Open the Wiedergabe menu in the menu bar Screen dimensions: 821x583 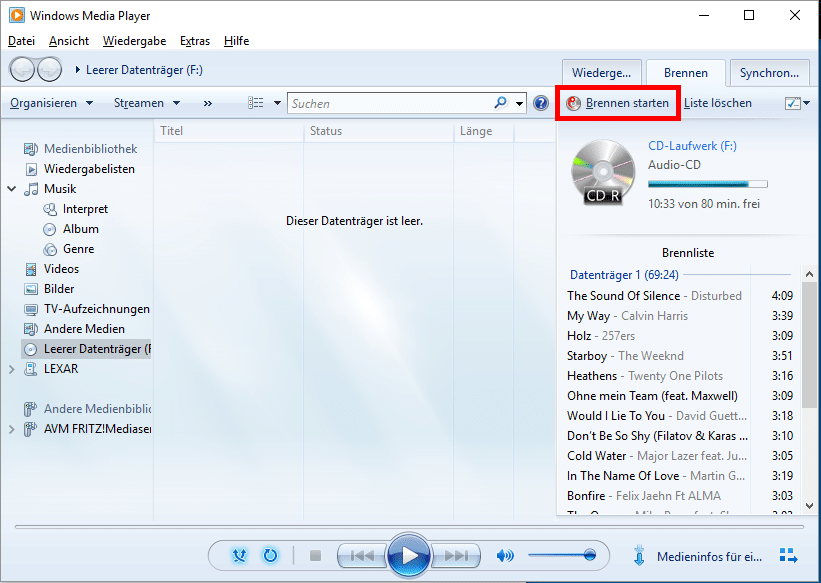pyautogui.click(x=134, y=41)
